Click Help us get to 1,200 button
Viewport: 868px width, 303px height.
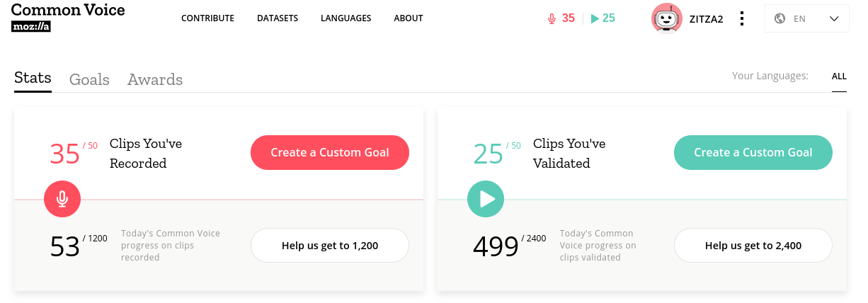click(330, 246)
